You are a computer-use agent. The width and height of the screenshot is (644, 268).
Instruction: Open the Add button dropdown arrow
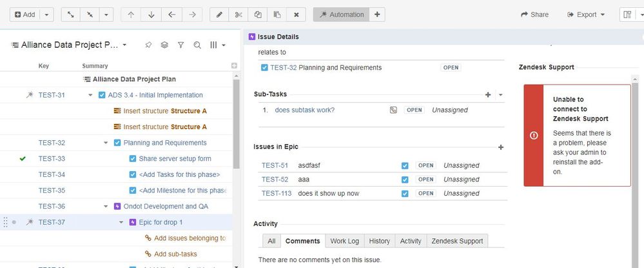point(46,14)
